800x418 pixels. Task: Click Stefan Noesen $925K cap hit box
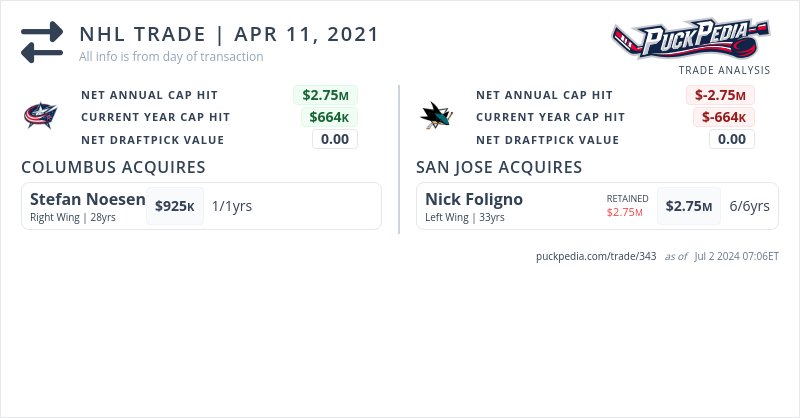[x=175, y=206]
